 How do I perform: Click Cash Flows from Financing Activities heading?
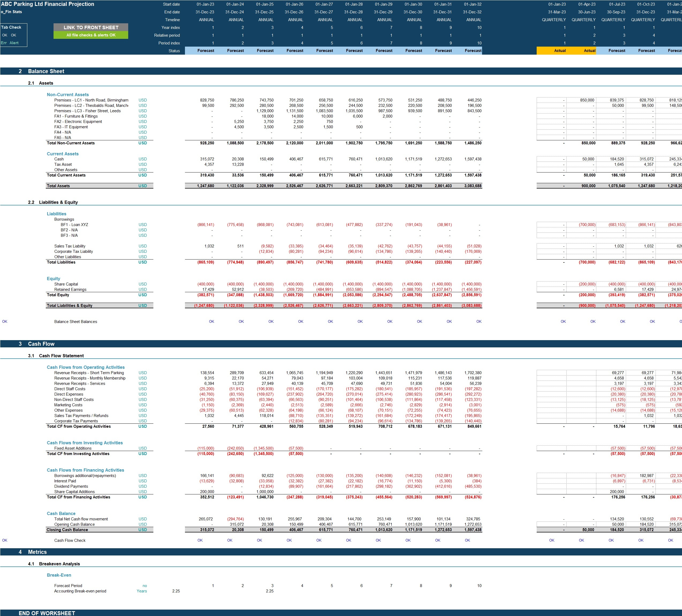[x=85, y=470]
